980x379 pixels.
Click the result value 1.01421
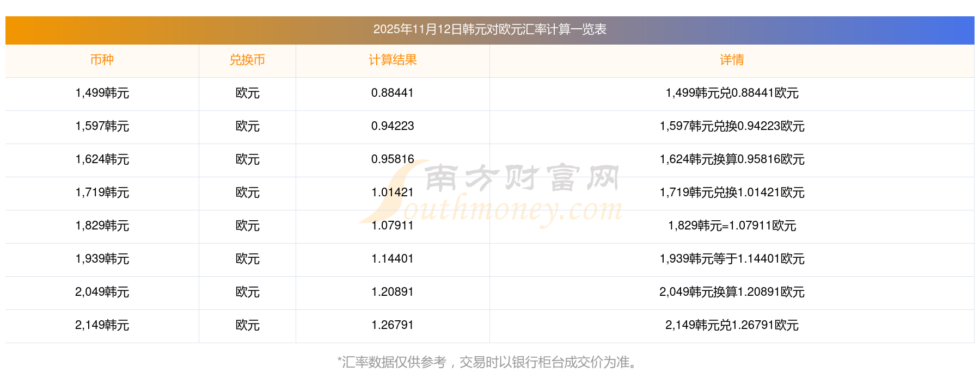(393, 192)
